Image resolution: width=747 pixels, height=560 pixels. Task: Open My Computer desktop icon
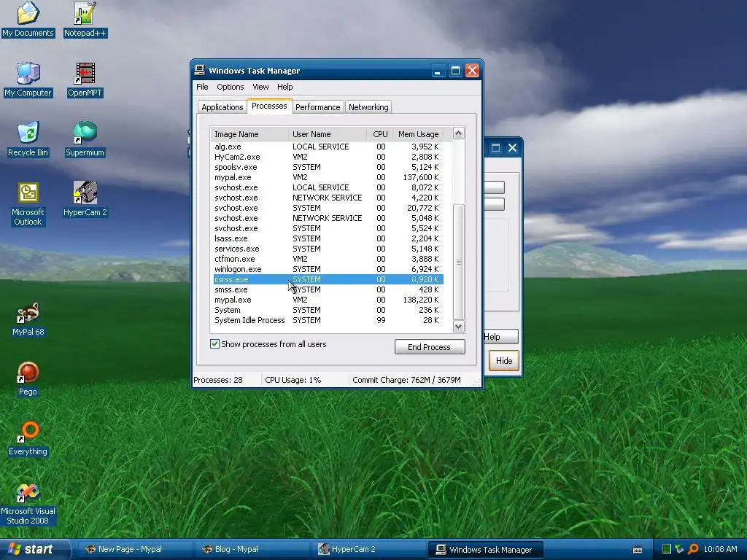point(28,80)
